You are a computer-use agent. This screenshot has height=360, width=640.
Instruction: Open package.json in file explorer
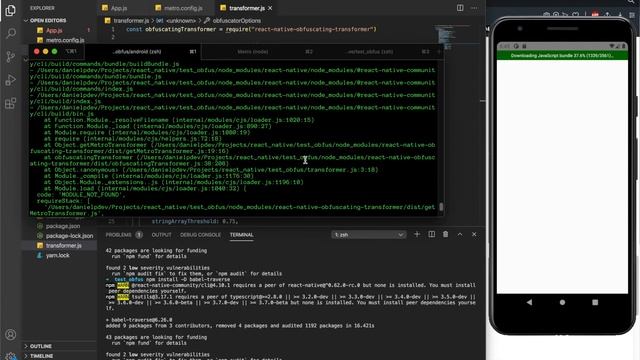63,226
